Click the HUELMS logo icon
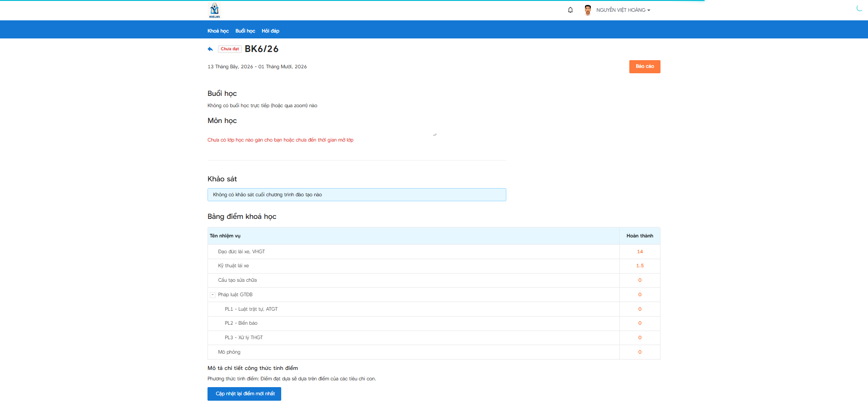The height and width of the screenshot is (412, 868). tap(214, 10)
